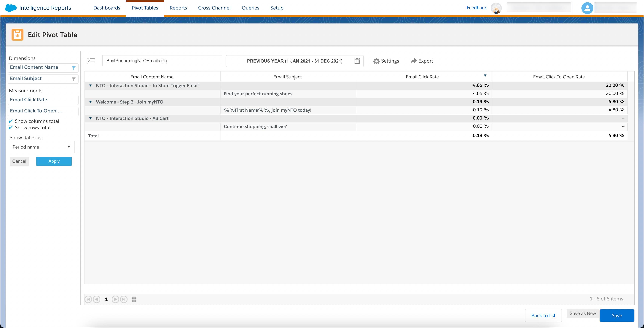Screen dimensions: 644x328
Task: Click the Export icon
Action: click(x=414, y=61)
